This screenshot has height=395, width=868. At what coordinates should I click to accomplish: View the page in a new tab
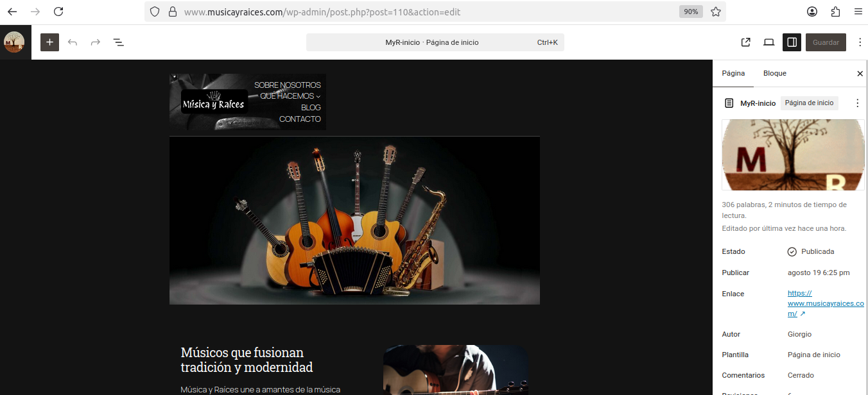[745, 42]
